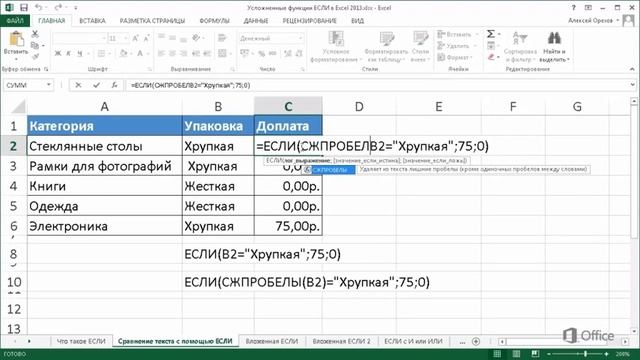Click the Вставить paste clipboard icon

16,39
